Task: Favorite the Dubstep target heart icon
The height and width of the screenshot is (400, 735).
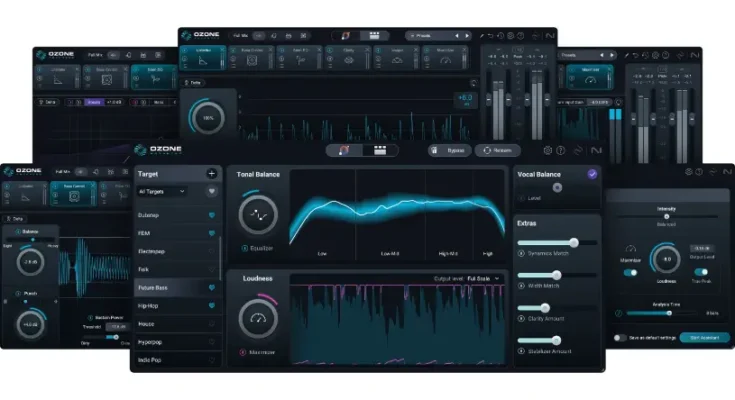Action: (x=211, y=215)
